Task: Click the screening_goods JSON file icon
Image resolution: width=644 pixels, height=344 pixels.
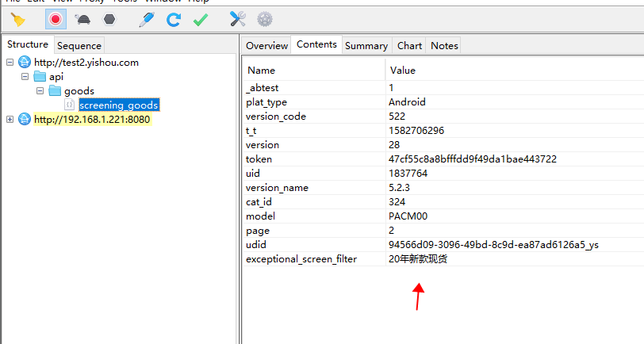Action: tap(70, 105)
